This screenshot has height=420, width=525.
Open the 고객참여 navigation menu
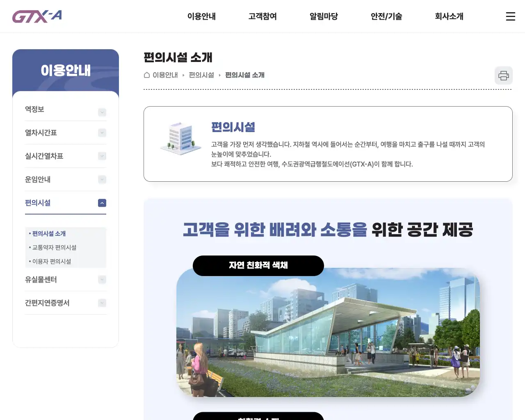pyautogui.click(x=262, y=16)
